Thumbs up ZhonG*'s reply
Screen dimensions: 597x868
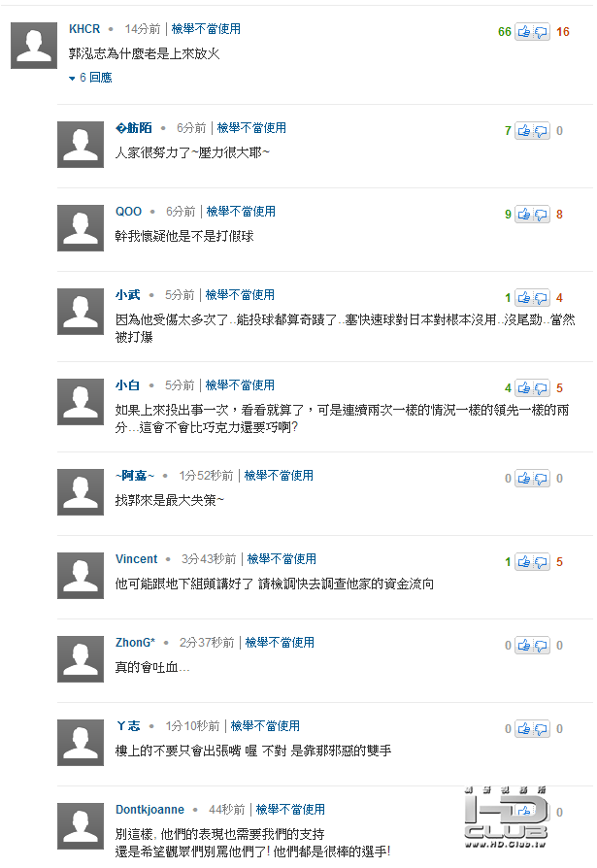(524, 646)
